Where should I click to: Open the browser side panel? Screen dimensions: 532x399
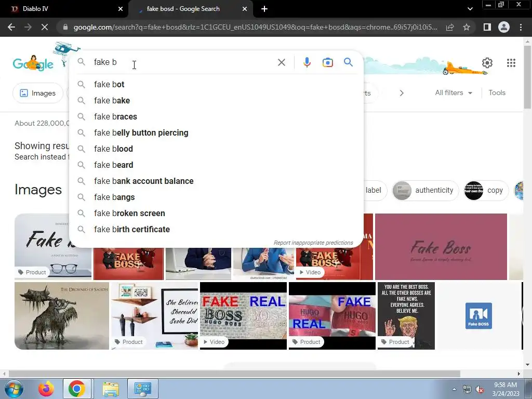click(x=487, y=27)
